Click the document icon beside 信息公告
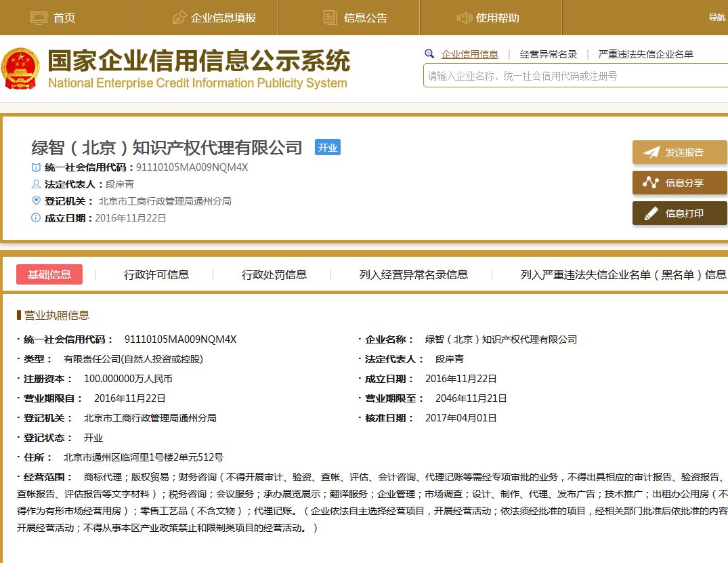The width and height of the screenshot is (728, 563). 330,18
